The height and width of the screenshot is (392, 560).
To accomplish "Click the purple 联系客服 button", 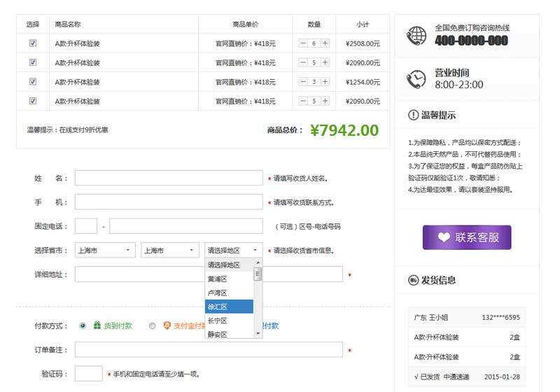I will pyautogui.click(x=467, y=237).
